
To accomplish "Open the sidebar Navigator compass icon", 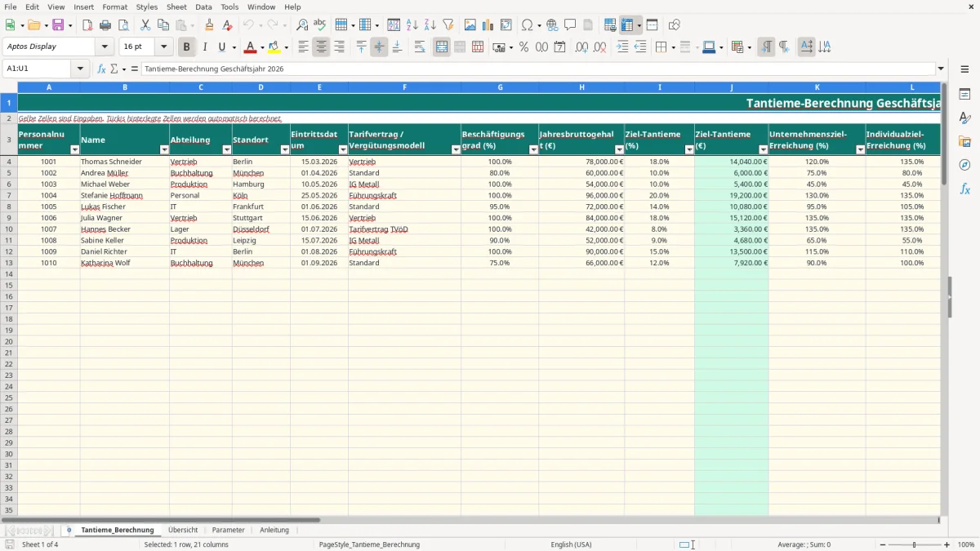I will 964,165.
